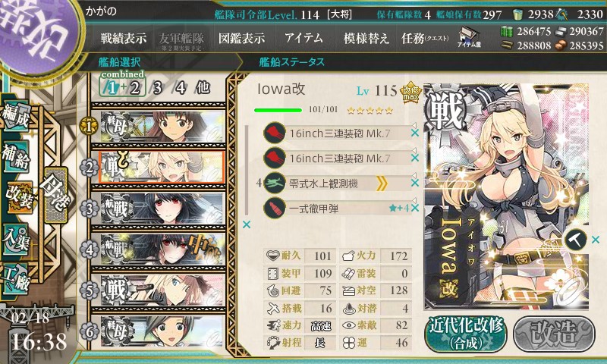607x364 pixels.
Task: Open the 工廠 factory side menu
Action: 15,279
